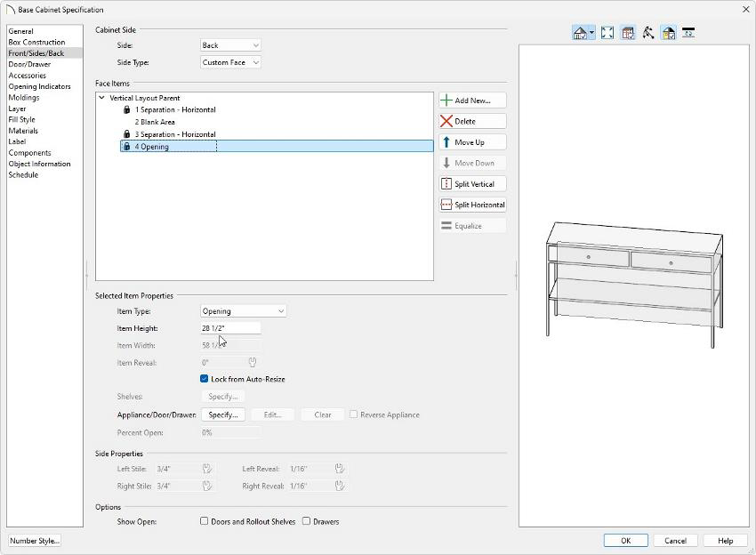756x555 pixels.
Task: Click the Fill Window preview icon
Action: point(607,33)
